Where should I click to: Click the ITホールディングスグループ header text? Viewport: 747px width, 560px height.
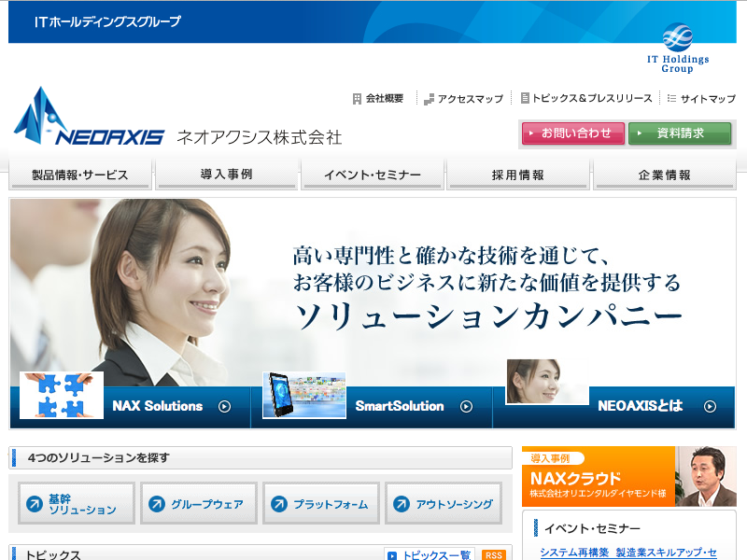(107, 21)
